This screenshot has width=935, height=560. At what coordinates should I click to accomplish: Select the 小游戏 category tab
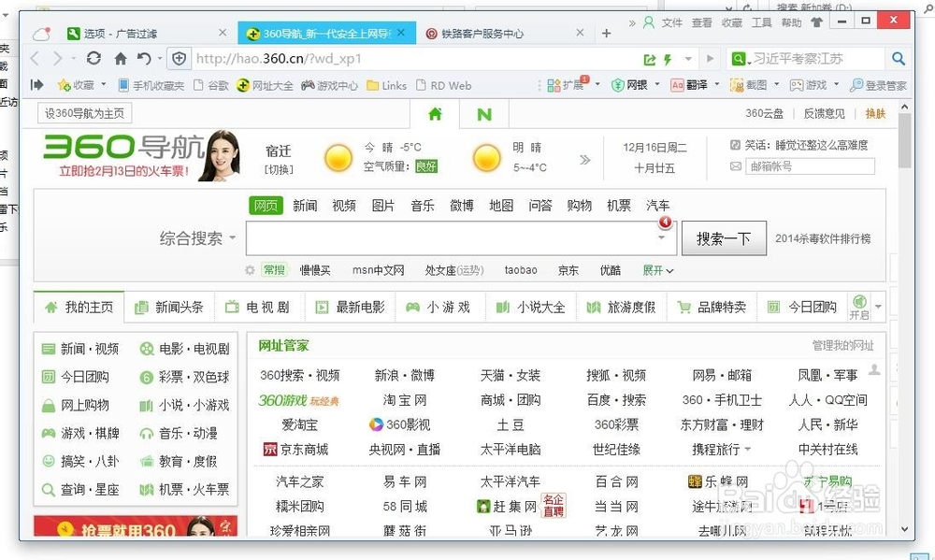pyautogui.click(x=439, y=308)
